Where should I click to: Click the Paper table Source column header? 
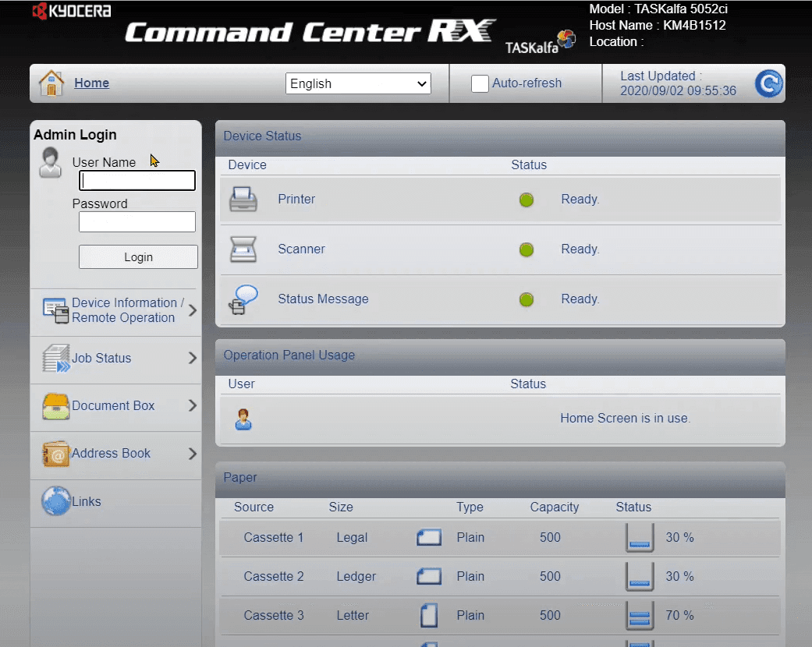coord(254,507)
